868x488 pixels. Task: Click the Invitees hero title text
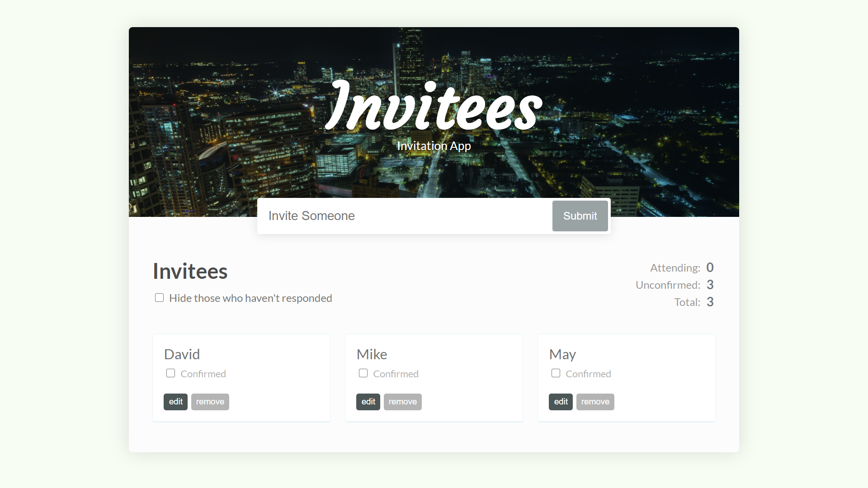point(434,107)
